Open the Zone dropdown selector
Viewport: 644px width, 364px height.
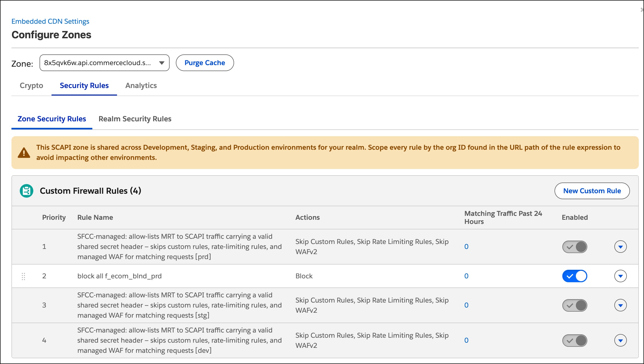click(105, 63)
